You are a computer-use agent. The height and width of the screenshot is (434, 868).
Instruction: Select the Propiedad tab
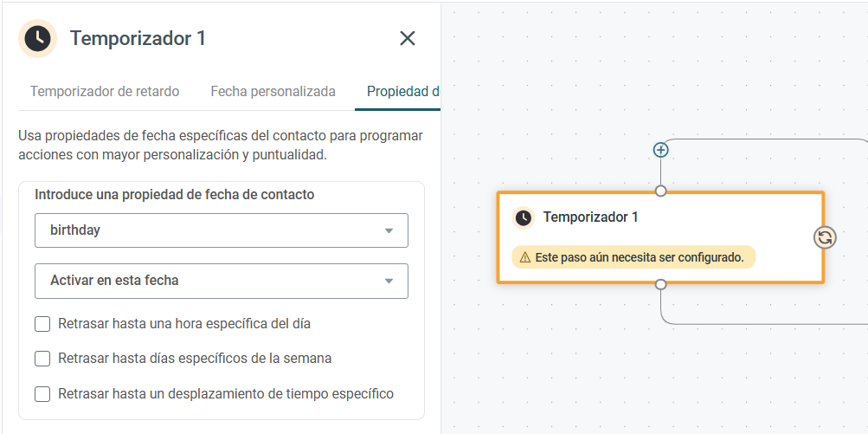coord(402,92)
